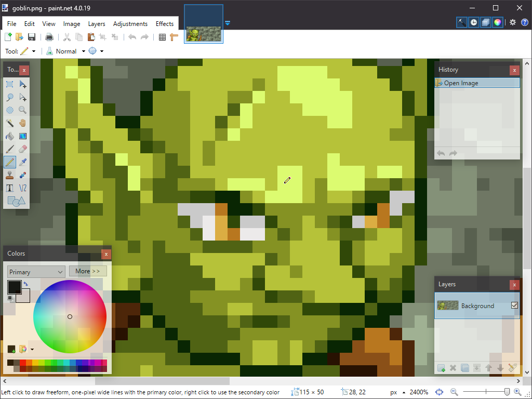532x399 pixels.
Task: Switch to the Eraser tool
Action: [x=23, y=149]
